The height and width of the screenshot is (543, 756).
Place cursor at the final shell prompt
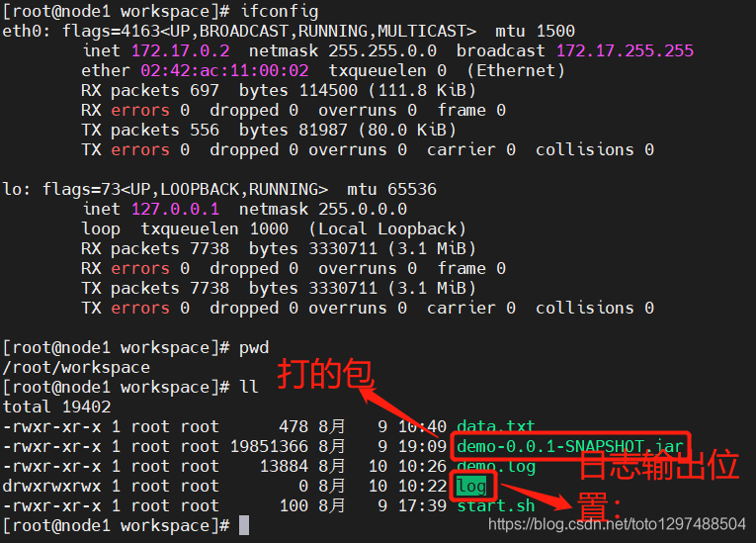coord(244,525)
